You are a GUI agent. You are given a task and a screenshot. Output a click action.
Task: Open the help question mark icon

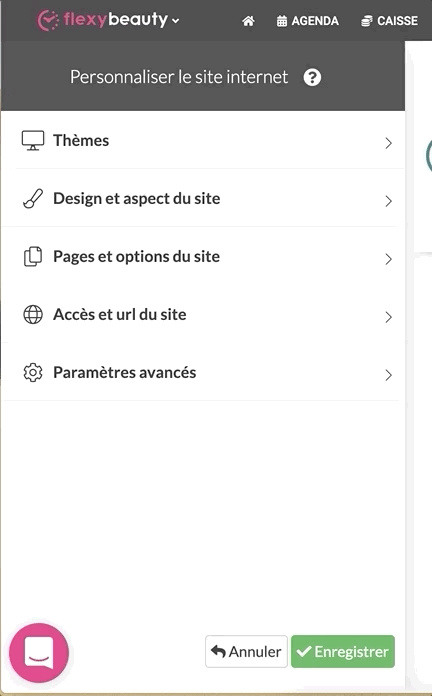click(312, 77)
